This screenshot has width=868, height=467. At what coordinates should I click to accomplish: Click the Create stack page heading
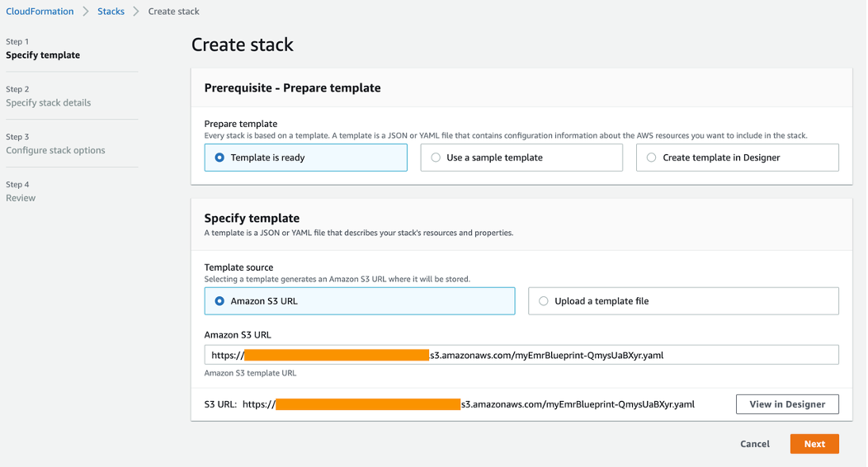pos(243,45)
